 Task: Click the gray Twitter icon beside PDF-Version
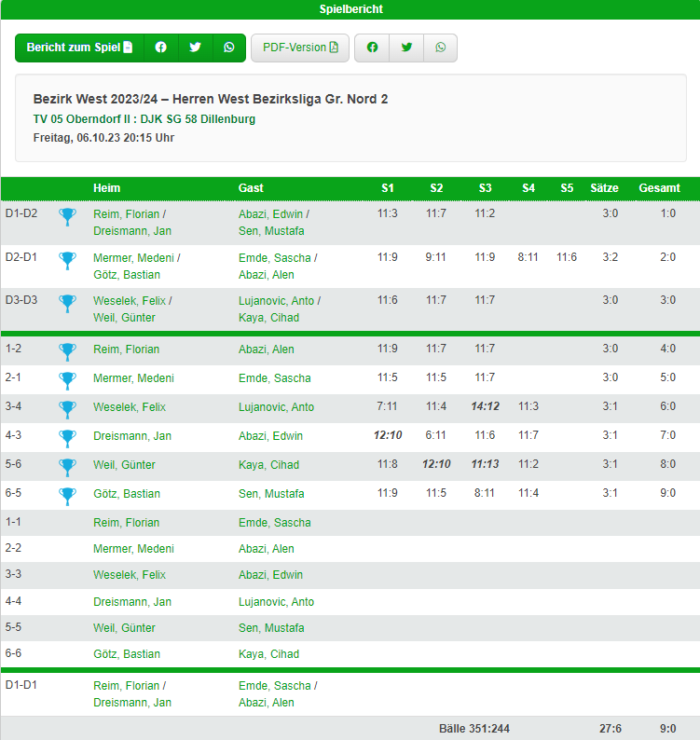(406, 48)
